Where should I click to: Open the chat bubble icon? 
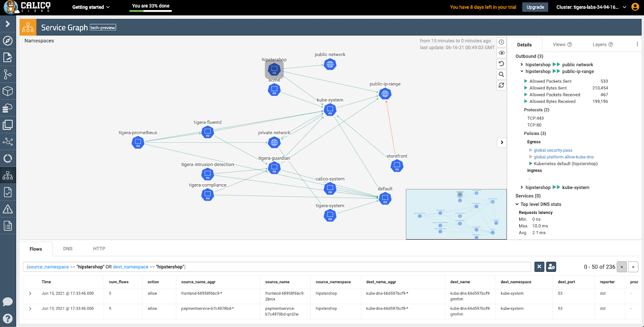8,302
